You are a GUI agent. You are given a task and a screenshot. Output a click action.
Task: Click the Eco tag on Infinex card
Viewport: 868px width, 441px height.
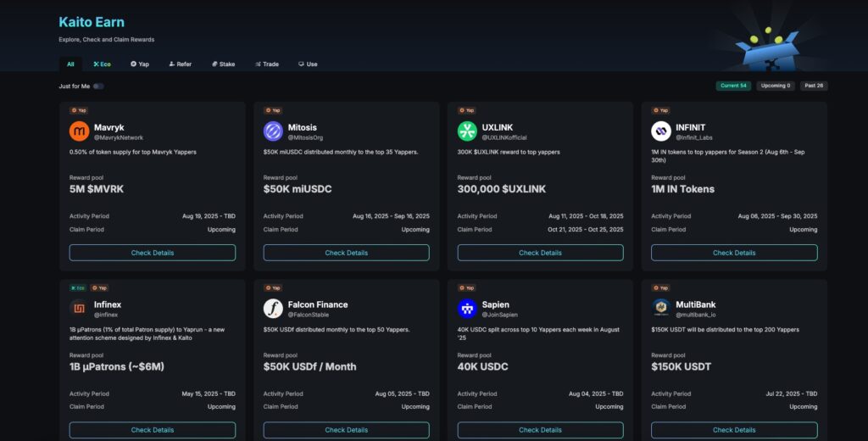[78, 287]
